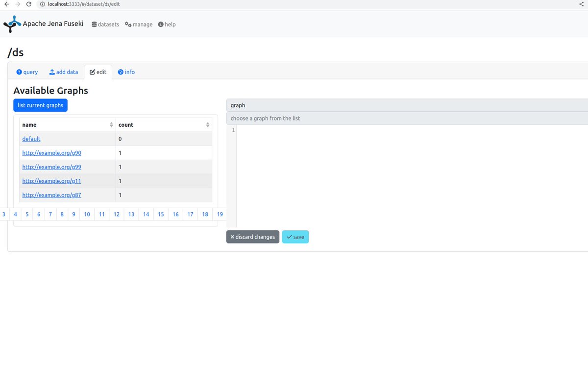Open the default graph link
588x366 pixels.
(31, 139)
